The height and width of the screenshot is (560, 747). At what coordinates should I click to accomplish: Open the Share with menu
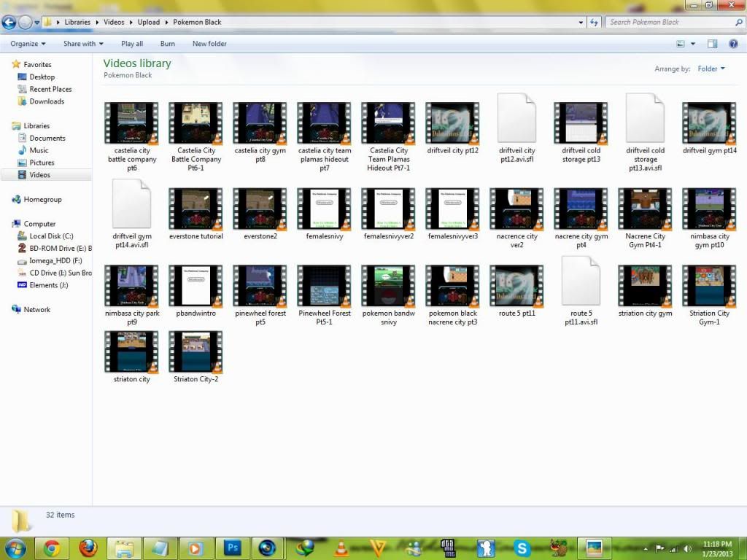(x=83, y=43)
